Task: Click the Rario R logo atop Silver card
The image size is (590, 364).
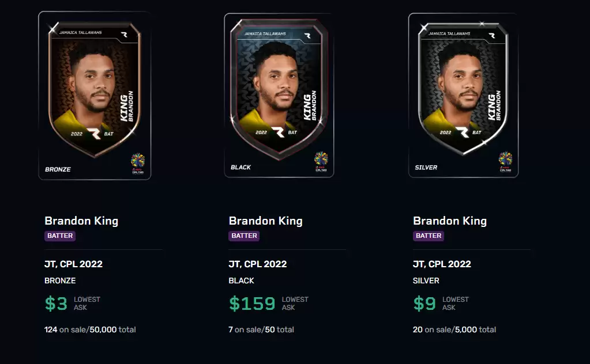Action: (x=492, y=36)
